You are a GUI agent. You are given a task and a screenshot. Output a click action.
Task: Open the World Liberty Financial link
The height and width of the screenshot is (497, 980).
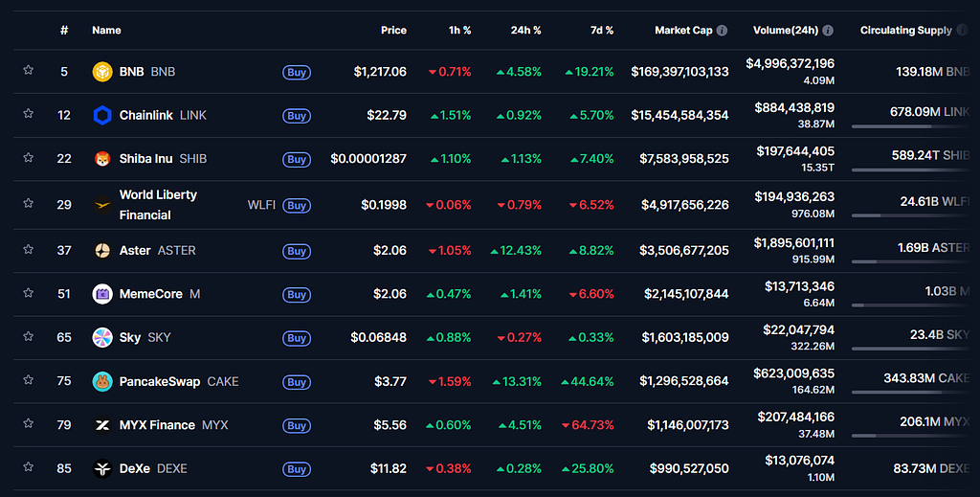(x=158, y=205)
